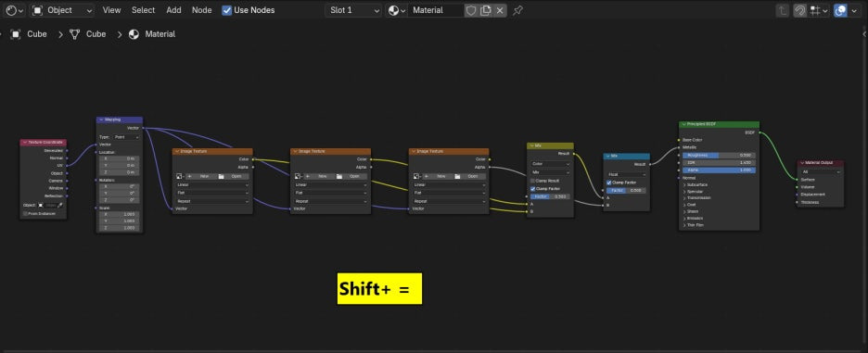
Task: Click the Mapping node's Vector output socket
Action: pos(143,128)
